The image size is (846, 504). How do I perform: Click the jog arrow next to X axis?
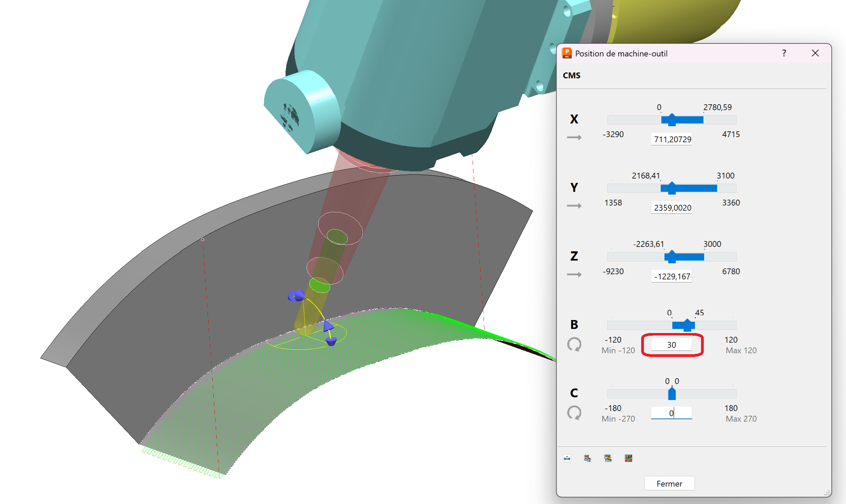[x=574, y=137]
